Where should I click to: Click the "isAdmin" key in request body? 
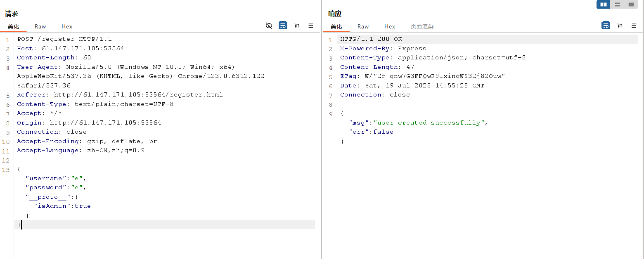pos(52,206)
